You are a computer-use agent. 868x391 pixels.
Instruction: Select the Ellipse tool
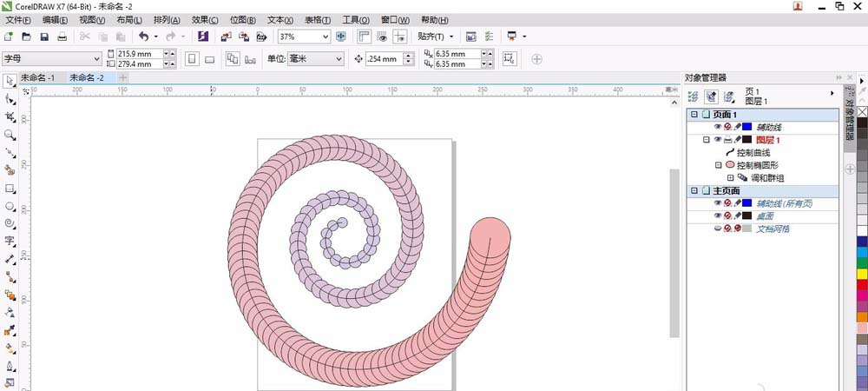coord(10,206)
